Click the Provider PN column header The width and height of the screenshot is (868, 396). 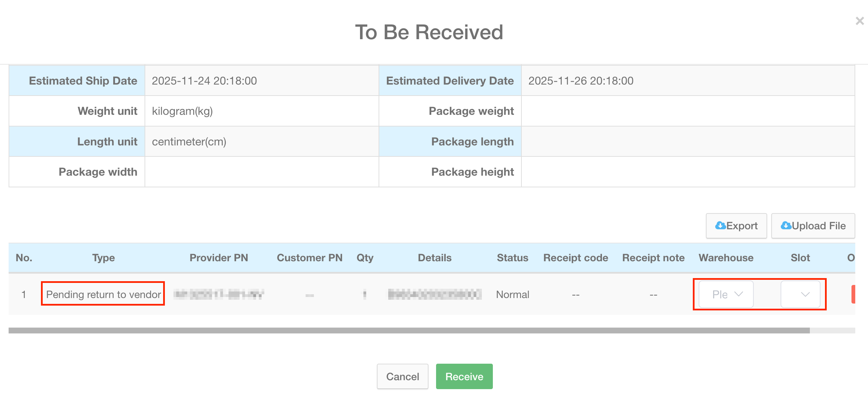pos(219,258)
